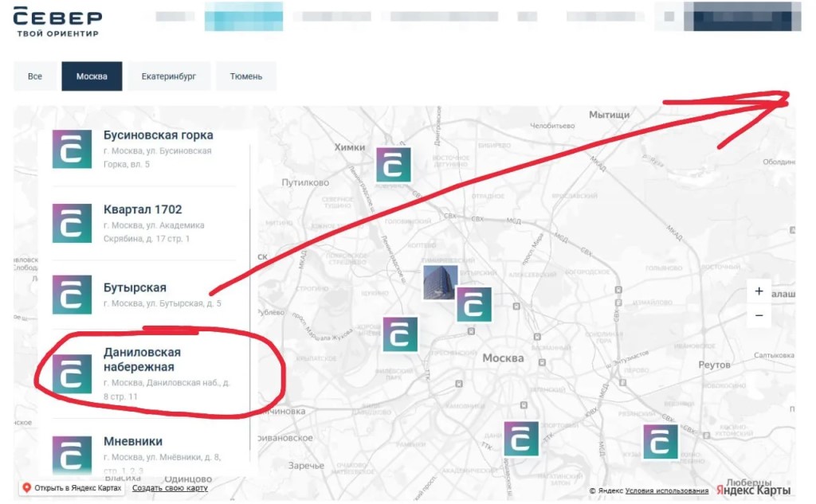Open the Мневники office title
Viewport: 816px width, 504px height.
click(133, 442)
